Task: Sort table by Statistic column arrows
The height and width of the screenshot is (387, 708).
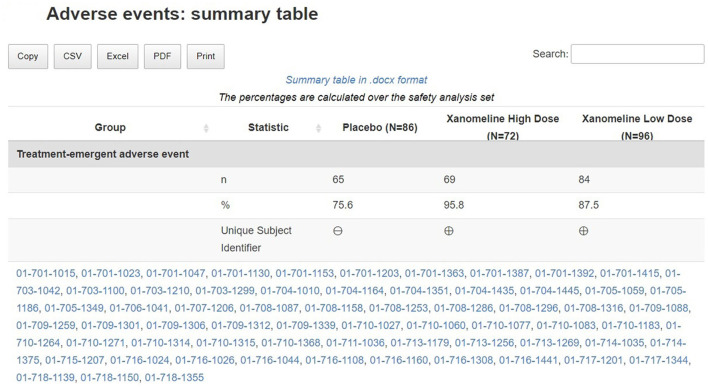Action: (x=318, y=128)
